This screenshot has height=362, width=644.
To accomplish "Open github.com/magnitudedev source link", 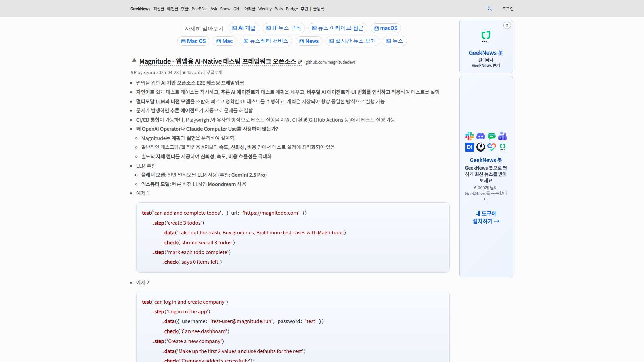I will coord(329,62).
